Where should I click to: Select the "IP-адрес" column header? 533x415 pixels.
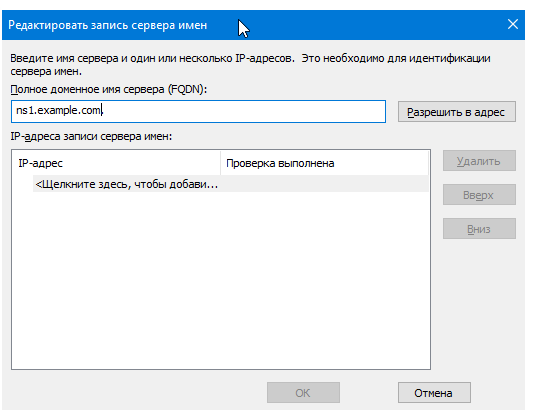(x=116, y=163)
